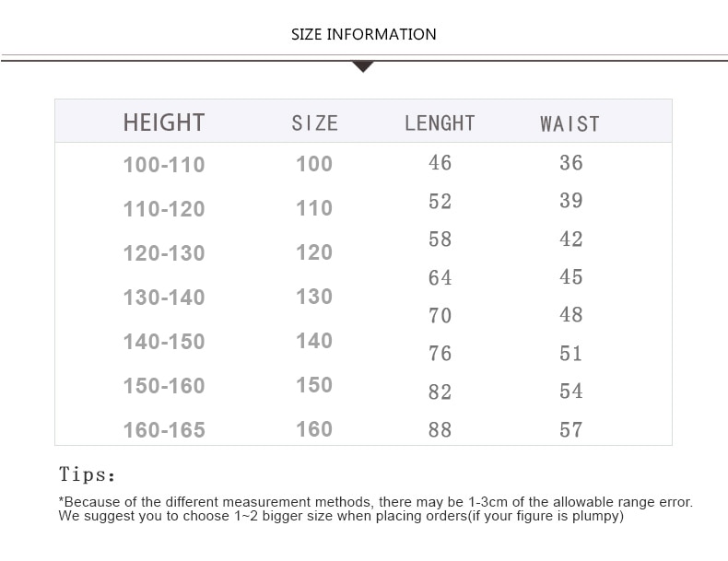Click the SIZE INFORMATION title
This screenshot has height=561, width=728.
click(x=363, y=34)
